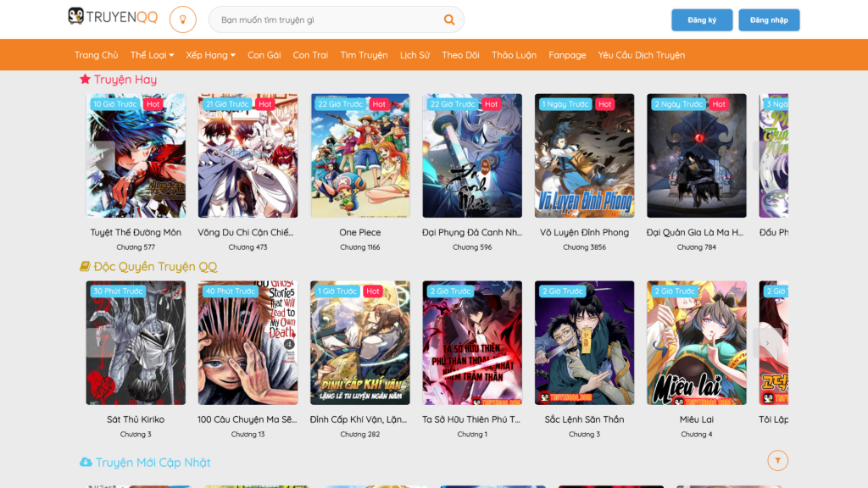Toggle light/dark mode with the lightbulb icon
The height and width of the screenshot is (488, 868).
pos(182,19)
